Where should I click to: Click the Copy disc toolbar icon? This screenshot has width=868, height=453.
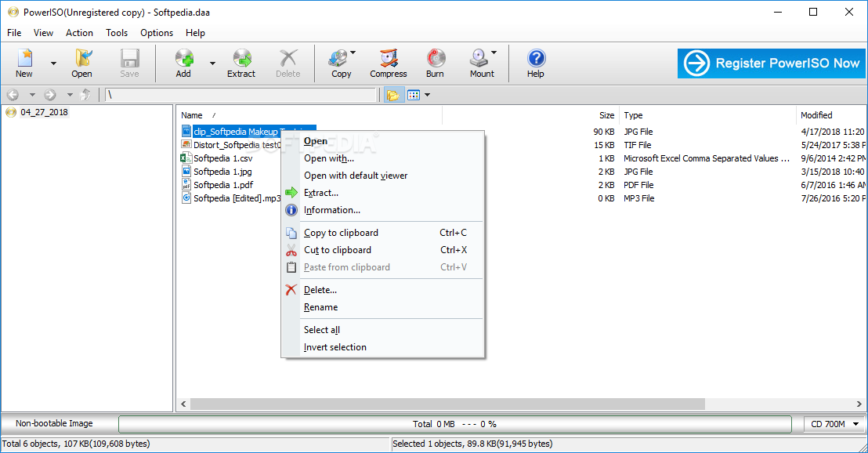pos(338,58)
